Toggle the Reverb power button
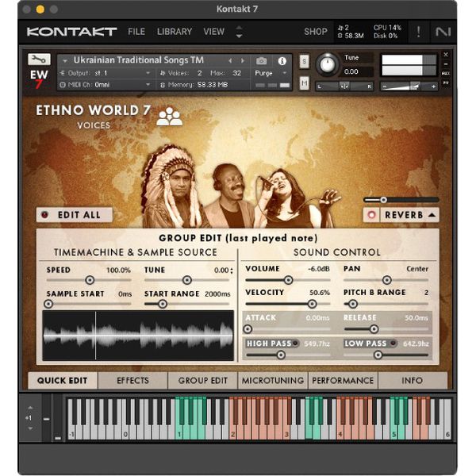 pyautogui.click(x=371, y=214)
